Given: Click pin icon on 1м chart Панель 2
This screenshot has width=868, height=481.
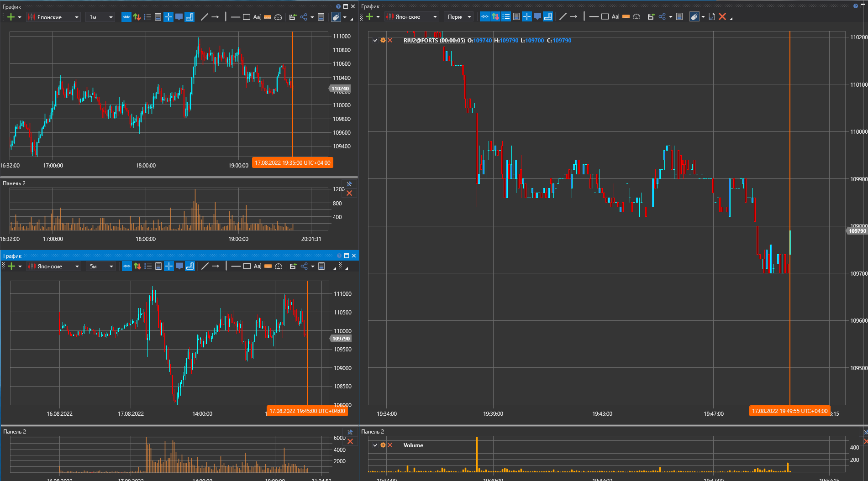Looking at the screenshot, I should (349, 184).
